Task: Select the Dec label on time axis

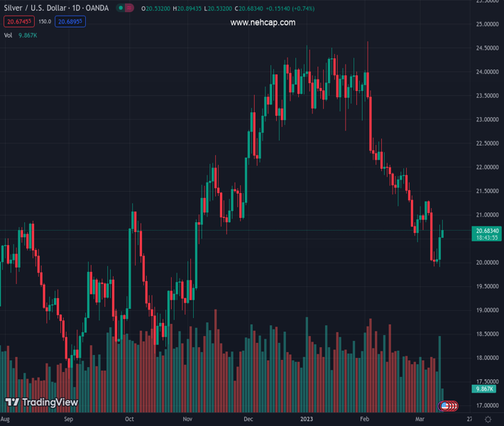Action: pyautogui.click(x=248, y=420)
